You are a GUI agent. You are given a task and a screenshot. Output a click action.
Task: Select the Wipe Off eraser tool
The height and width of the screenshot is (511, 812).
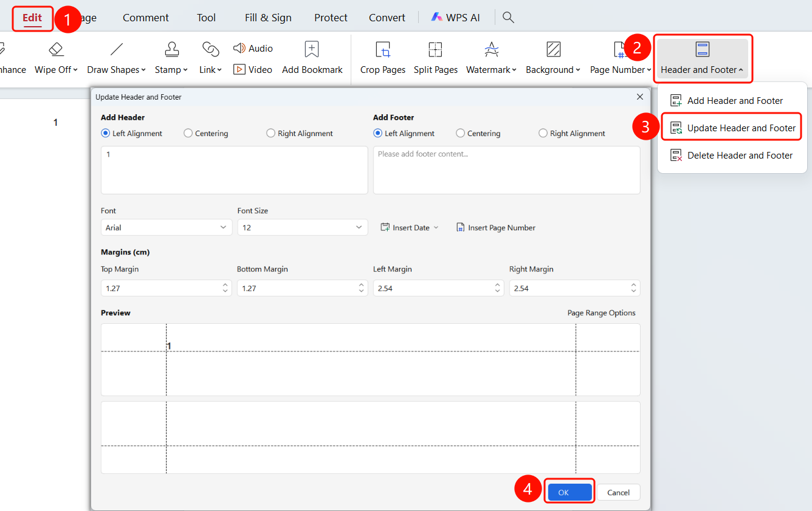56,58
